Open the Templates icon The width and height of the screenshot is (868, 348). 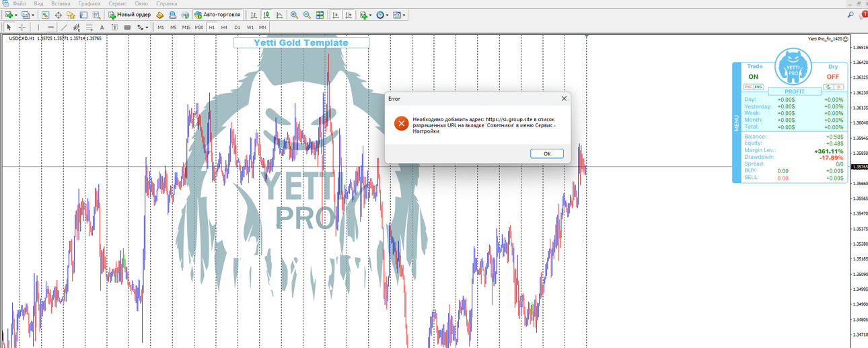click(x=397, y=15)
